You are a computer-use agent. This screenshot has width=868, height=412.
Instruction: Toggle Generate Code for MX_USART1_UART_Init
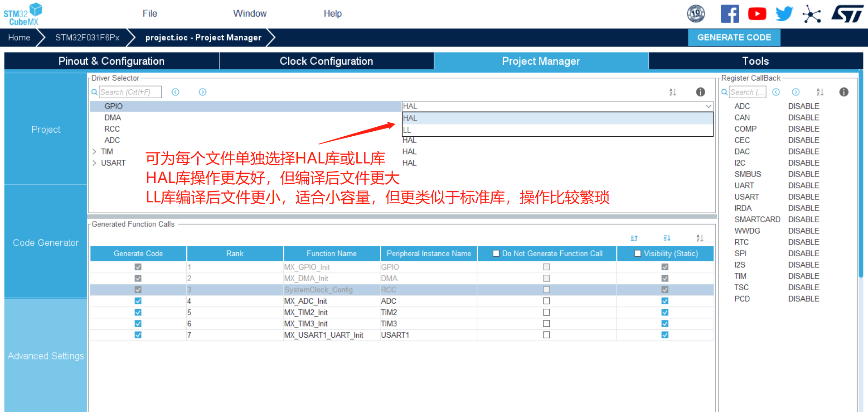coord(138,335)
